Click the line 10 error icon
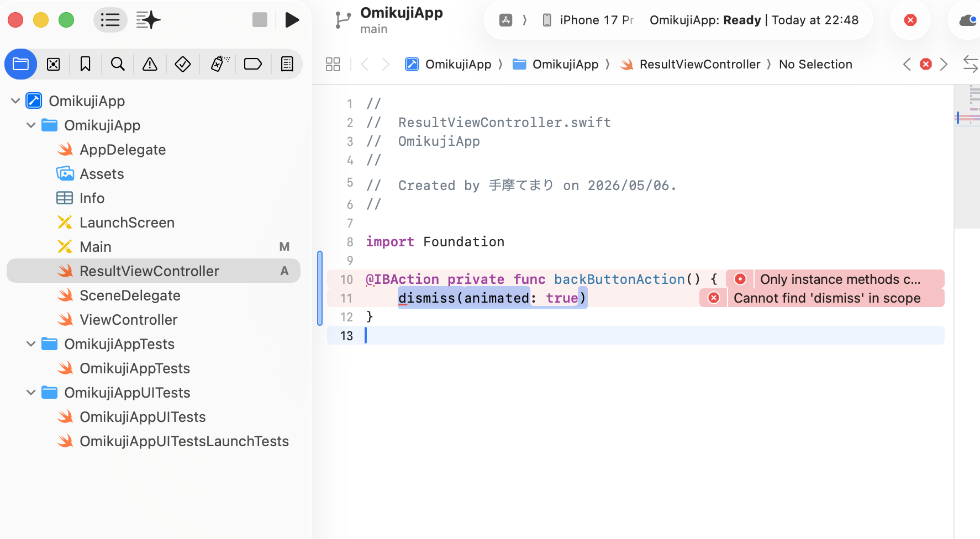This screenshot has width=980, height=539. coord(740,279)
